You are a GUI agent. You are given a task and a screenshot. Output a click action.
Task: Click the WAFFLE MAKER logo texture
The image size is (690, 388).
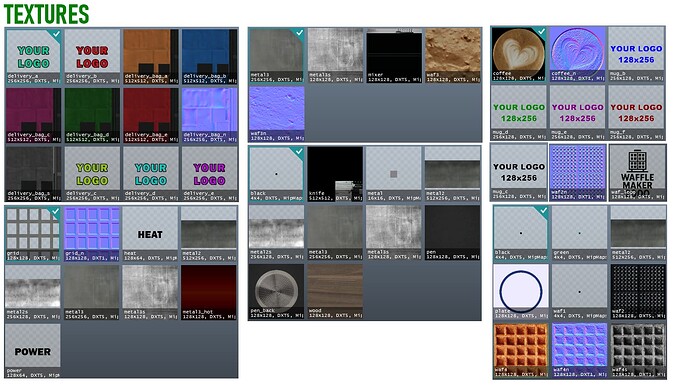coord(637,172)
